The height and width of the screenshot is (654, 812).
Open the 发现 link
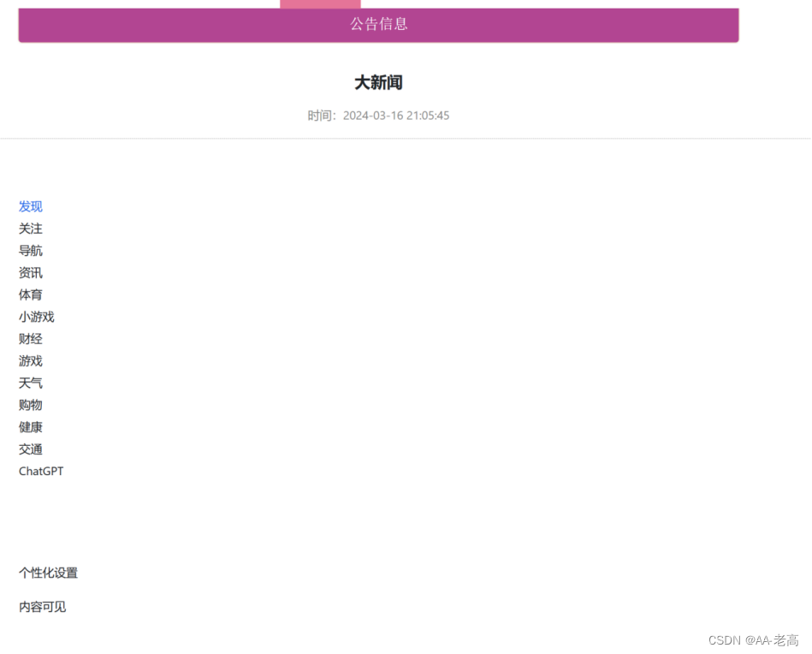pyautogui.click(x=31, y=207)
